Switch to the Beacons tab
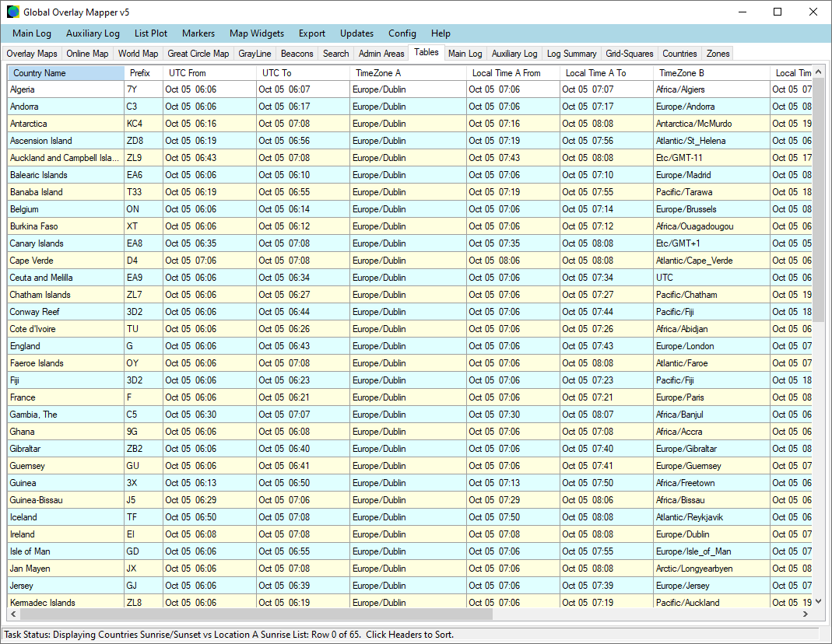The width and height of the screenshot is (832, 644). click(x=297, y=54)
